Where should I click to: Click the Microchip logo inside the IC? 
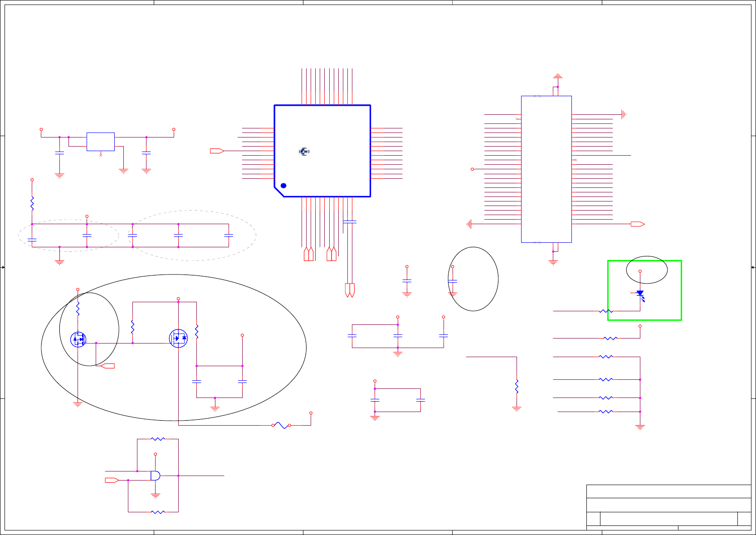[x=304, y=152]
